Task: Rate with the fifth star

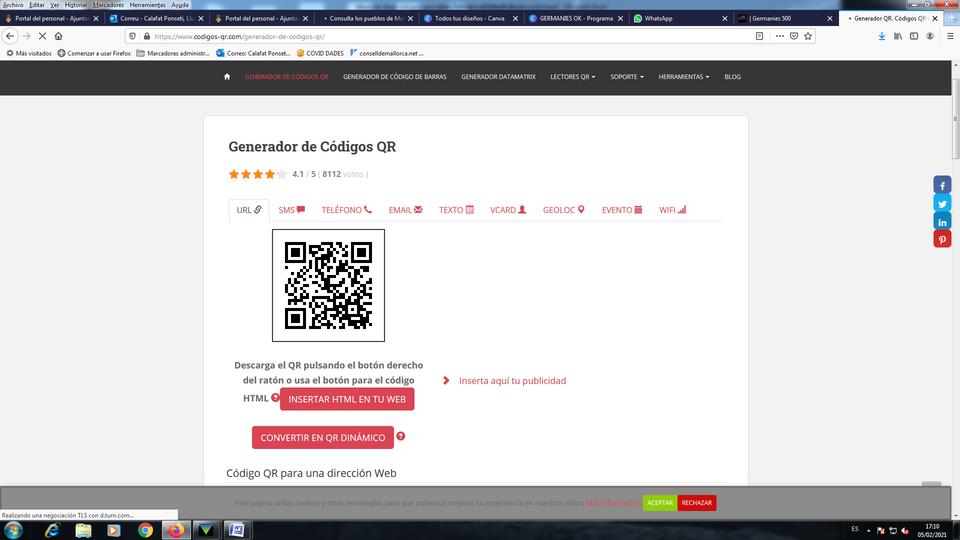Action: click(x=282, y=174)
